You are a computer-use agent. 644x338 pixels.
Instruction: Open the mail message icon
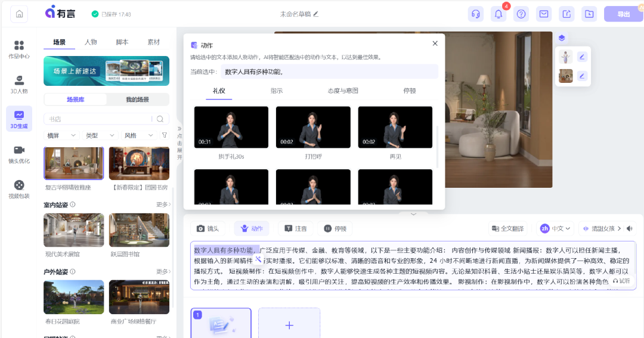(544, 14)
